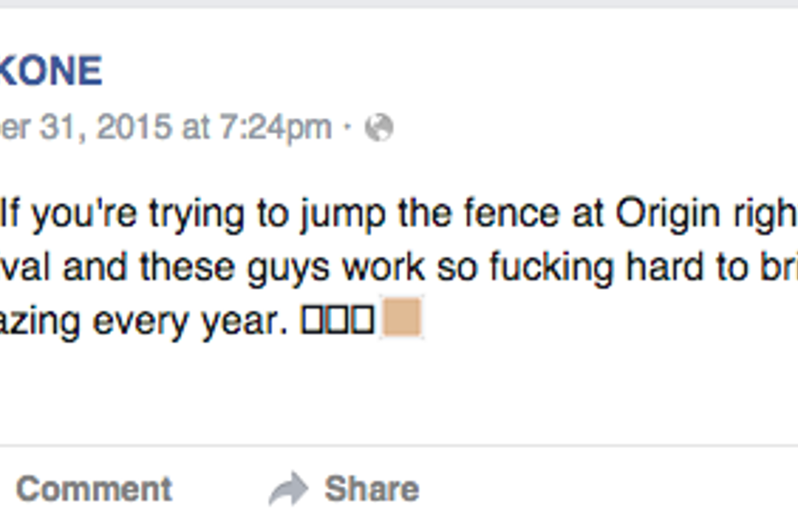Click the tan skin-tone emoji square
This screenshot has width=798, height=532.
click(x=401, y=318)
